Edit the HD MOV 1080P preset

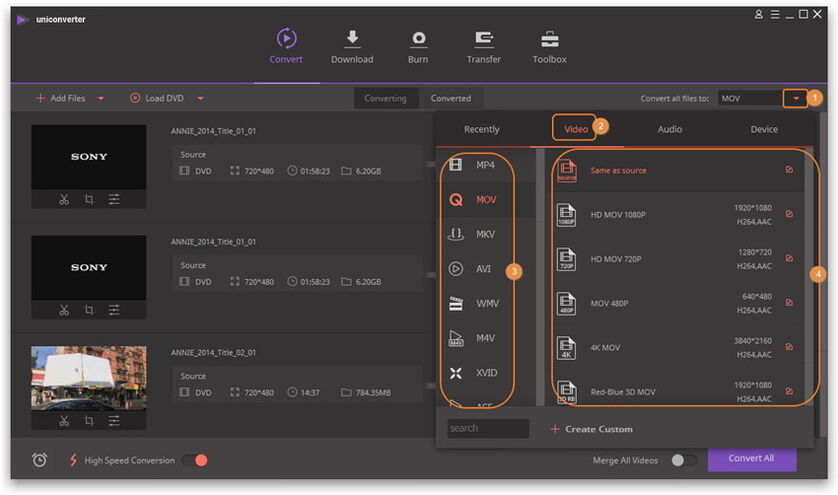coord(789,213)
